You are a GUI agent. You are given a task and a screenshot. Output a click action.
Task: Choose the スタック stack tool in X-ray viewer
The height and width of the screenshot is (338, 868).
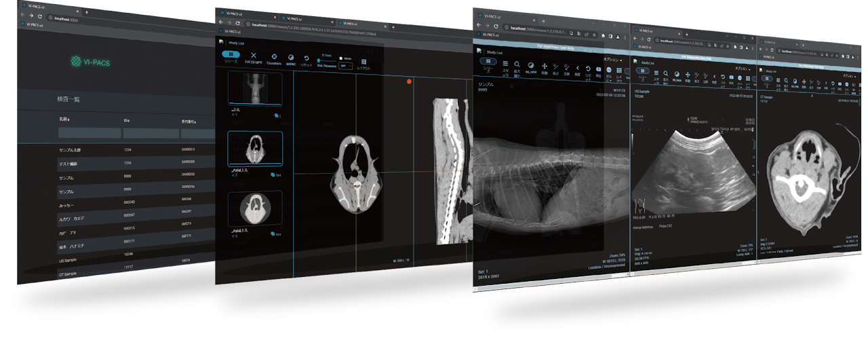(504, 65)
